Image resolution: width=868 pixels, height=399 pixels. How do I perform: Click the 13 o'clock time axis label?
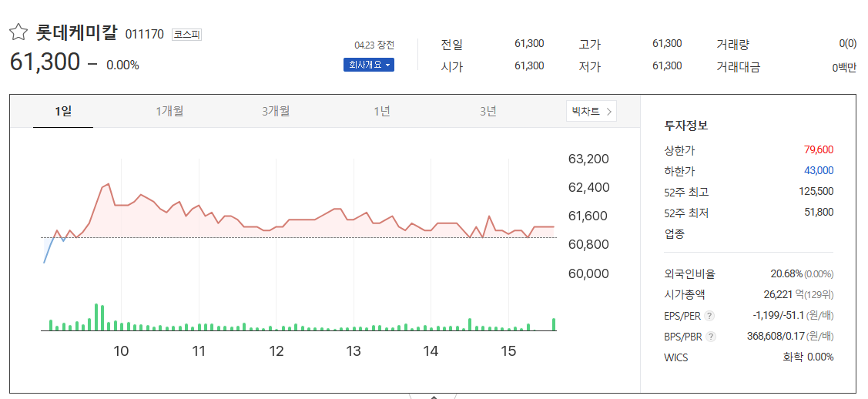click(354, 350)
